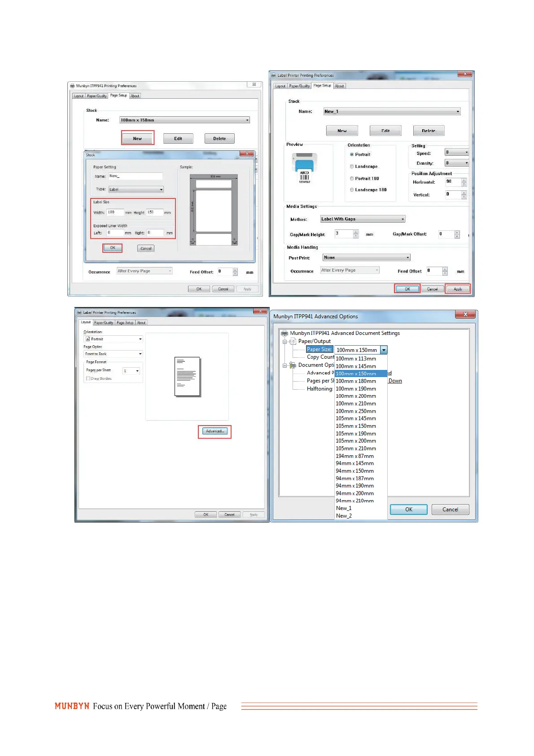
Task: Click printer icon in Munbyn ITPP941 Printing Preferences title bar
Action: pos(72,86)
